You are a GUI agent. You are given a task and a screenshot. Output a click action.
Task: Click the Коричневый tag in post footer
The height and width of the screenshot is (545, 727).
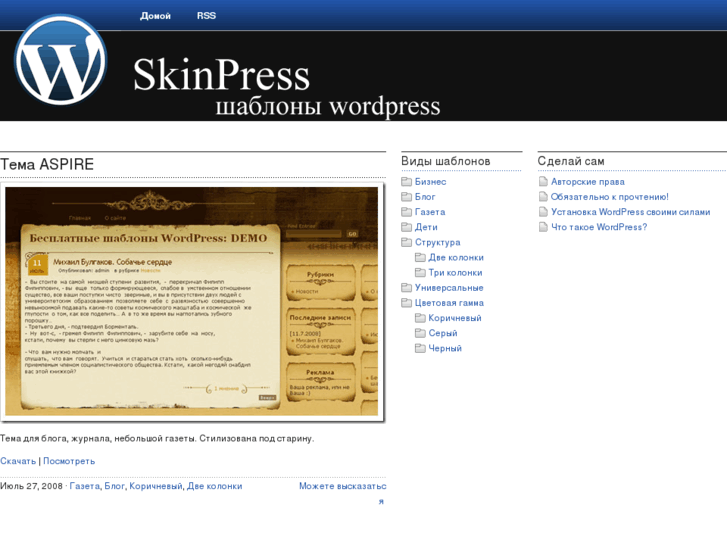[x=156, y=486]
